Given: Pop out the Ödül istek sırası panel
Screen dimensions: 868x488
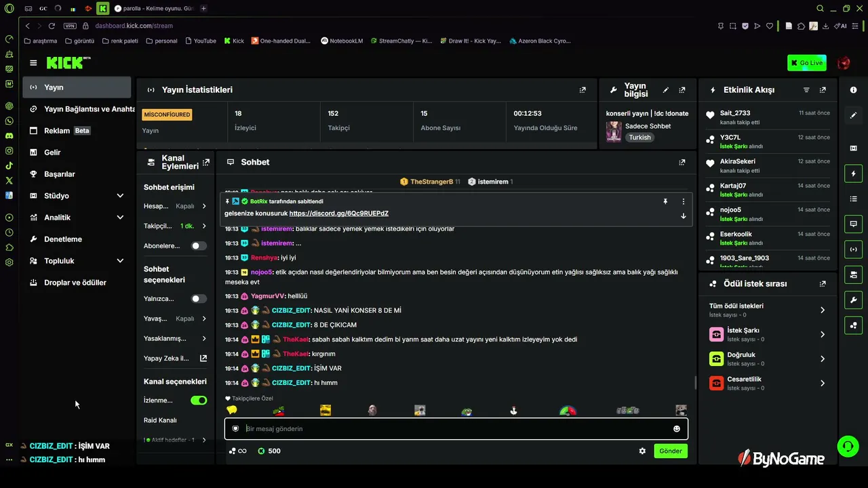Looking at the screenshot, I should (823, 284).
